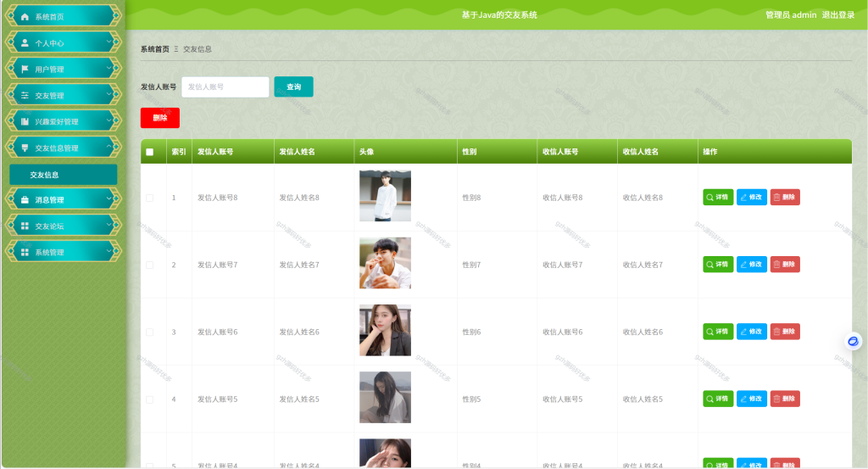Click the grid icon beside 交友论坛
This screenshot has width=868, height=469.
(x=25, y=226)
